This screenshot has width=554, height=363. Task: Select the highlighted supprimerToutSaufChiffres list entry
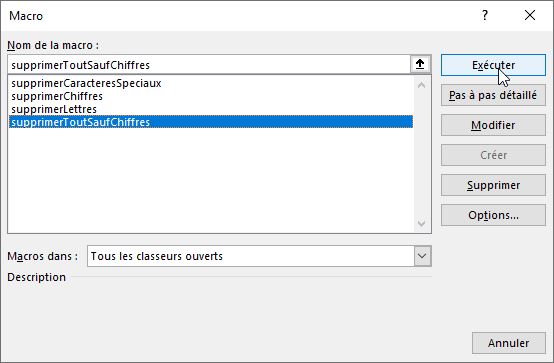[x=211, y=122]
